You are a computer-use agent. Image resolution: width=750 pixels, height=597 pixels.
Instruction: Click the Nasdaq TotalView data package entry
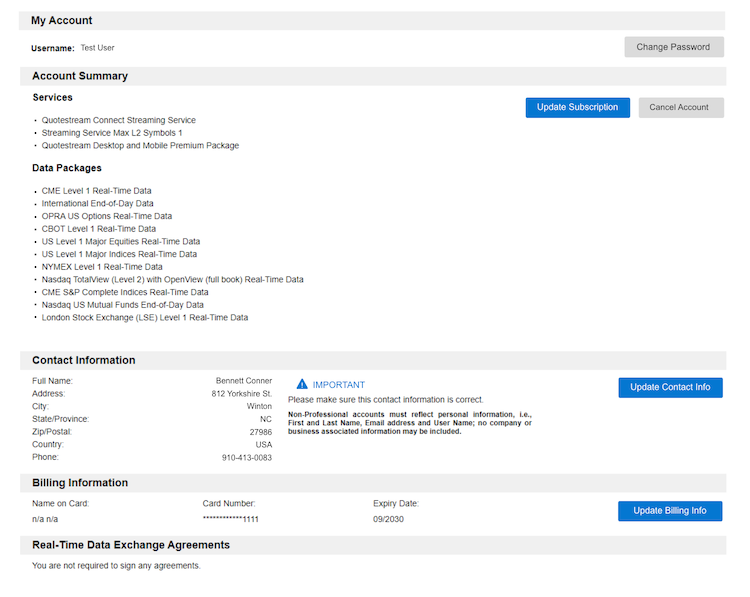coord(172,279)
